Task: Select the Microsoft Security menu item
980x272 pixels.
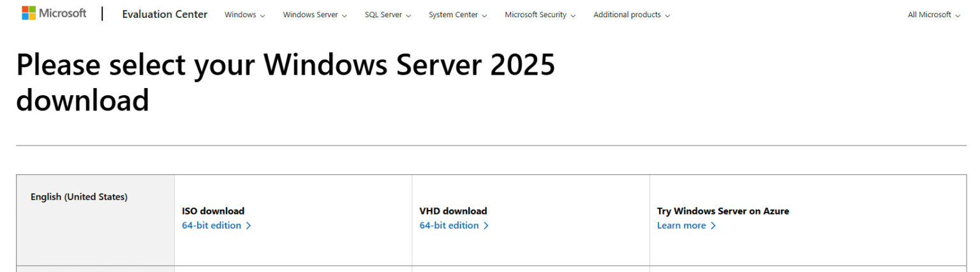Action: coord(540,15)
